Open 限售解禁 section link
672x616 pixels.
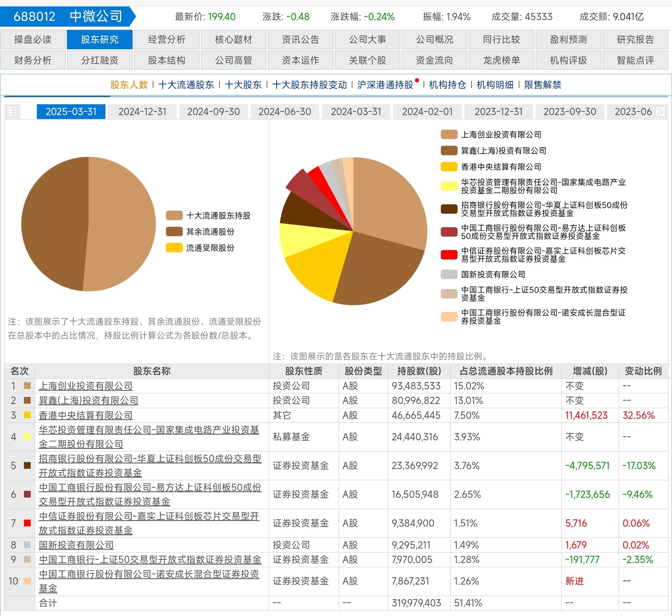pos(543,85)
